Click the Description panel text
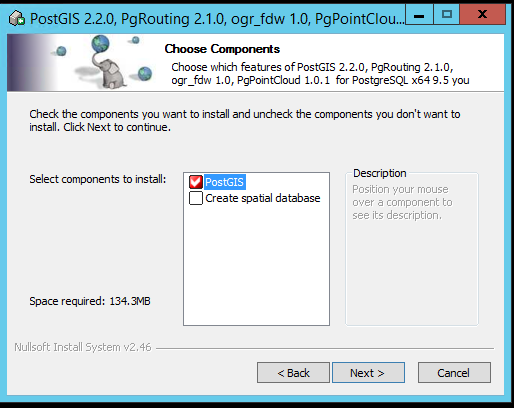Viewport: 514px width, 408px height. [402, 202]
